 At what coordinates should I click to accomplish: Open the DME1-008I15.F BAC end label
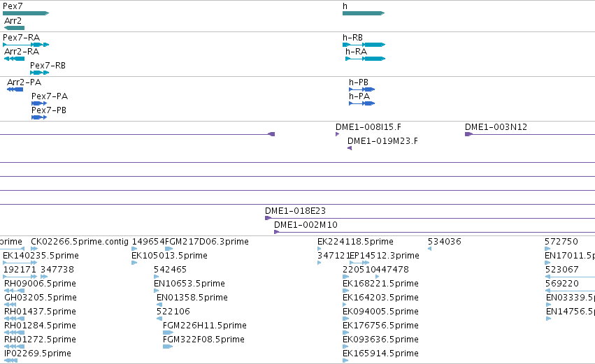[x=368, y=127]
